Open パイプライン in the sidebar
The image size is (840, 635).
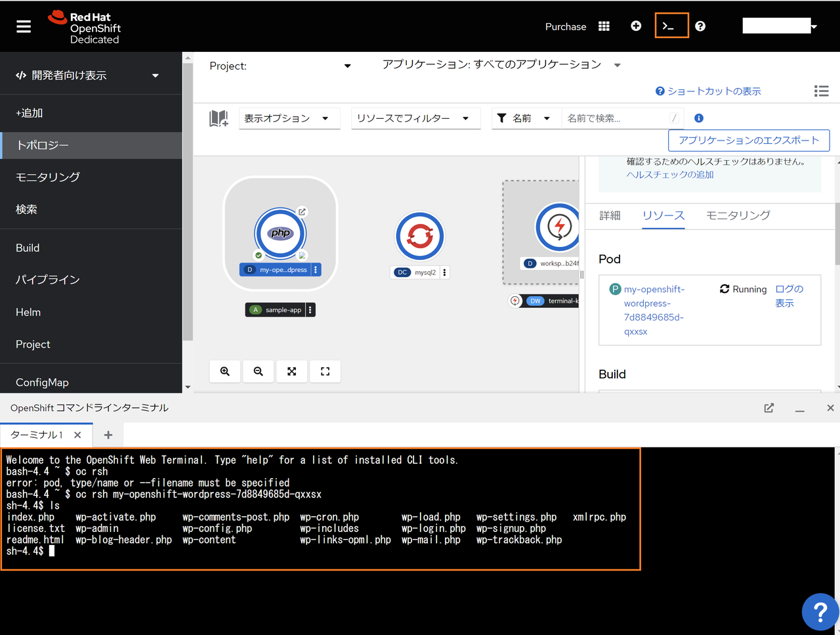91,280
